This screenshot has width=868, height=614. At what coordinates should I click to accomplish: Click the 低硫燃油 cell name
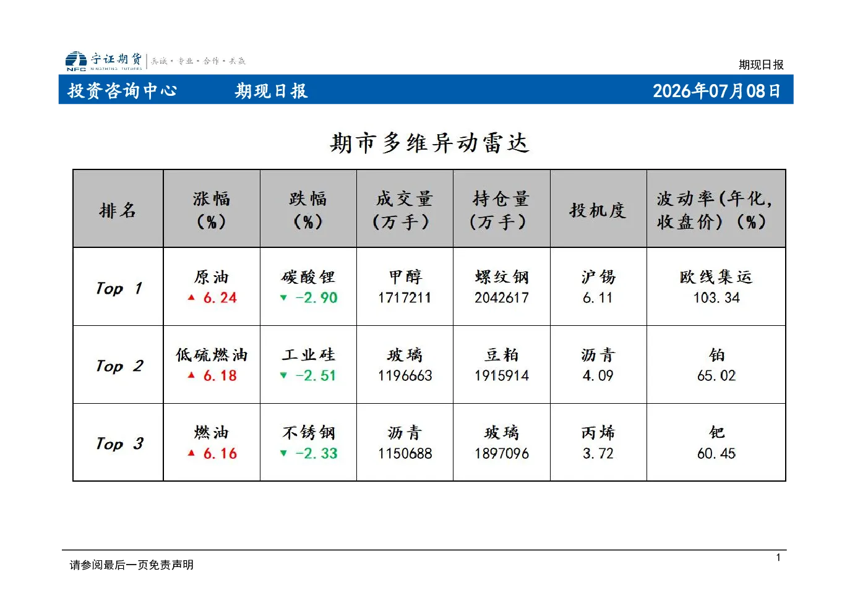[x=211, y=354]
